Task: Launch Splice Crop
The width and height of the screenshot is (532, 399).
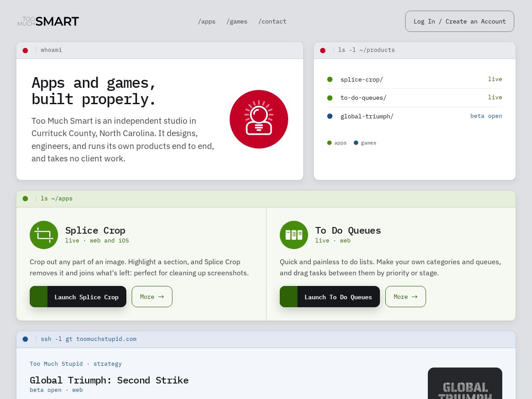Action: pos(78,297)
